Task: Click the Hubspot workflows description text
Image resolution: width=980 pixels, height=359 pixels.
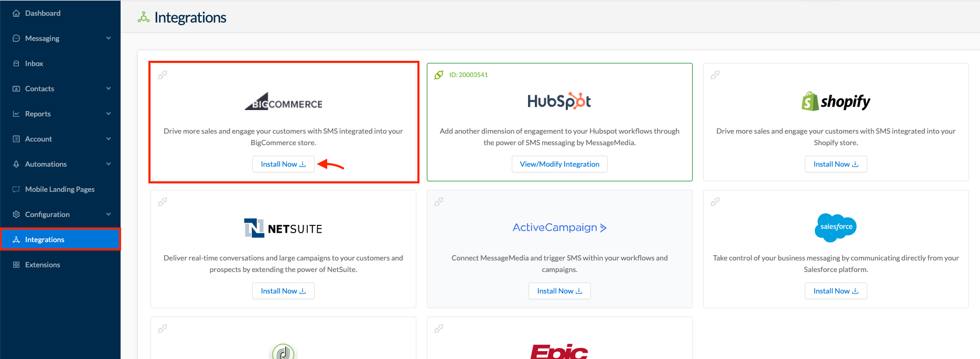Action: coord(559,137)
